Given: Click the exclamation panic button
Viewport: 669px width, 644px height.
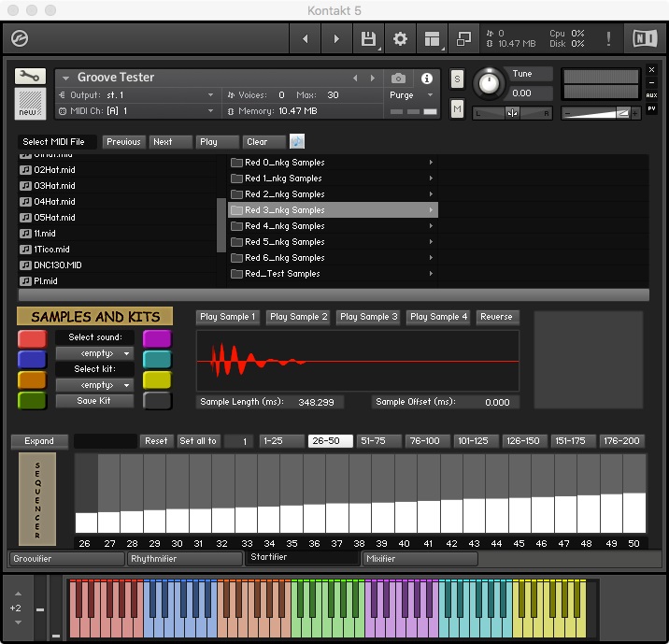Looking at the screenshot, I should click(609, 39).
